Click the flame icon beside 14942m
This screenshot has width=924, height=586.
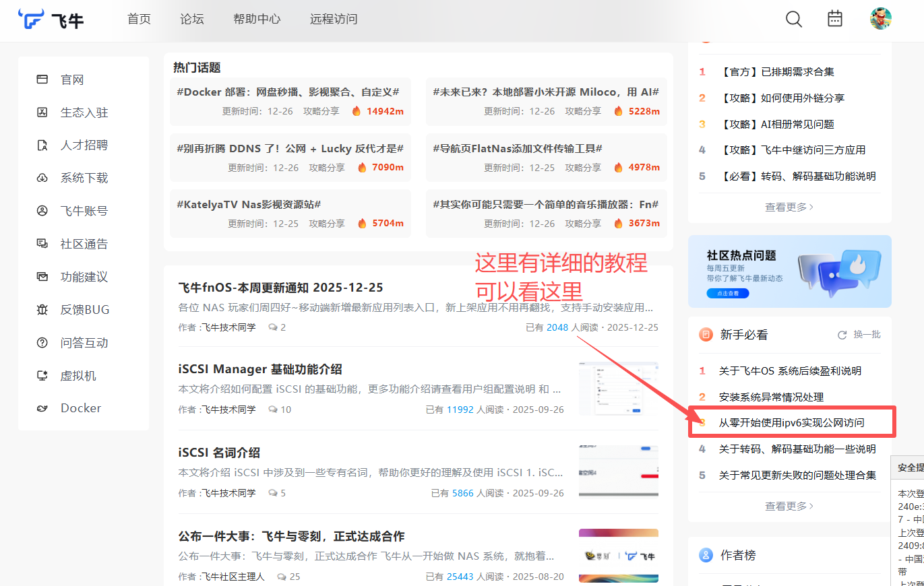pyautogui.click(x=357, y=111)
